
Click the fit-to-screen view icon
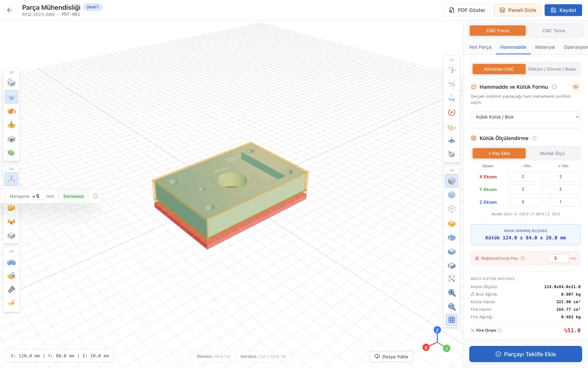452,279
